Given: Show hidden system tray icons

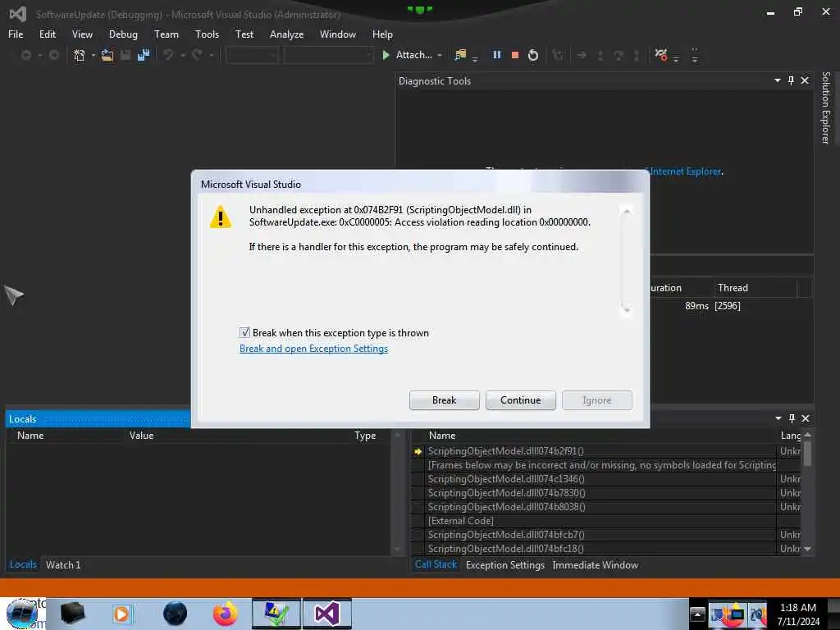Looking at the screenshot, I should [697, 614].
